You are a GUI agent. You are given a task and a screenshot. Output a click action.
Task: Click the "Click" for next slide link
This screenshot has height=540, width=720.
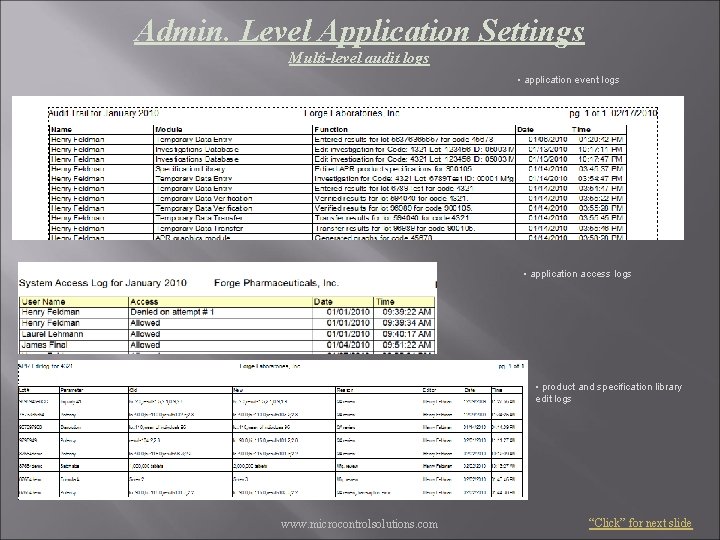click(x=640, y=523)
